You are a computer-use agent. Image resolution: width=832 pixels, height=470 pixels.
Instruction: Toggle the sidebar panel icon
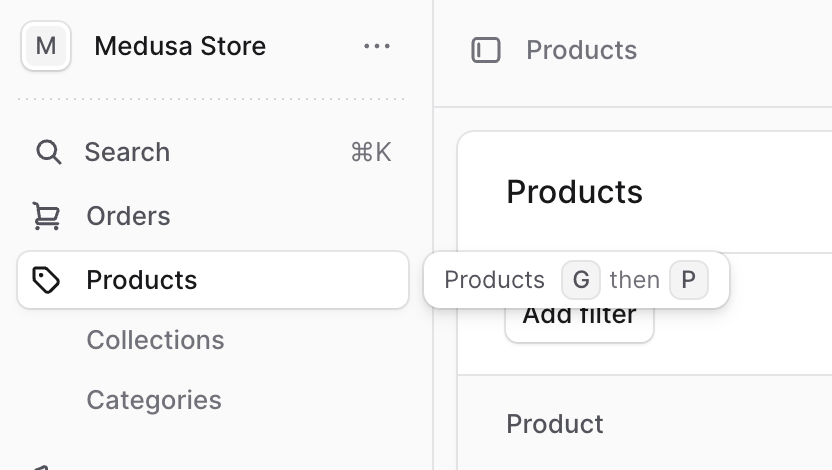coord(486,50)
